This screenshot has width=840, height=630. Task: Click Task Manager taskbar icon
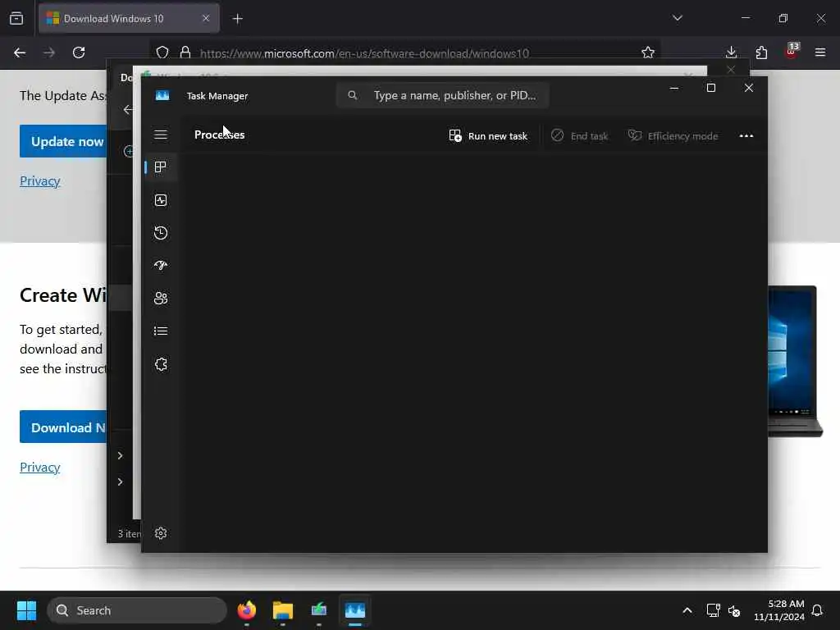coord(354,610)
